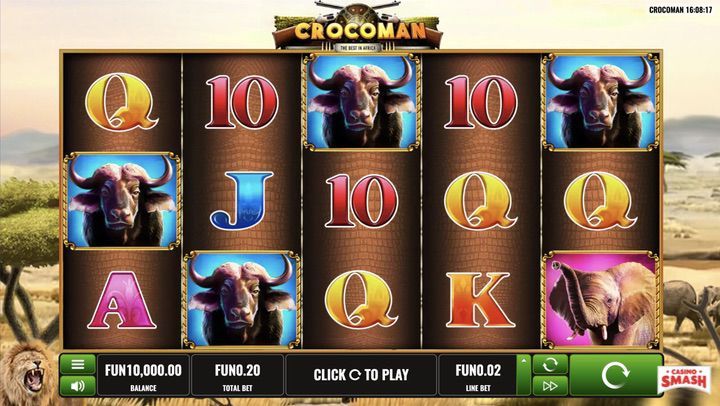Spin the reels with the green button

point(615,375)
